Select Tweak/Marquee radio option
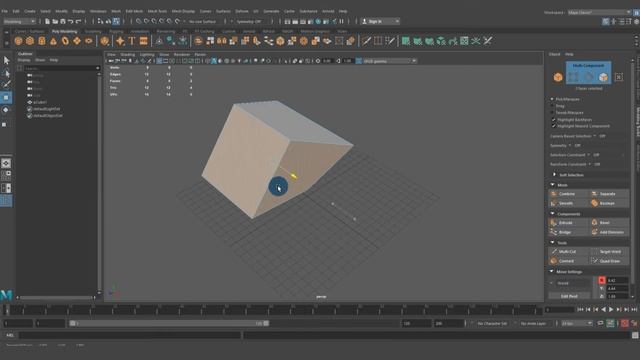This screenshot has height=360, width=640. 552,113
